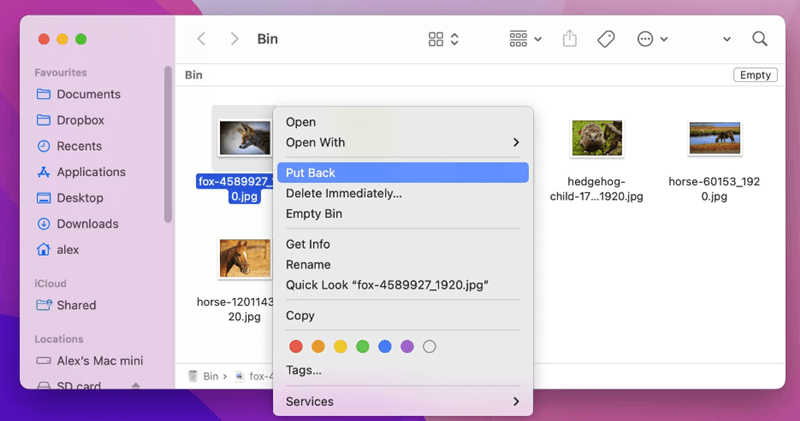
Task: Click the Documents folder icon in sidebar
Action: click(x=44, y=94)
